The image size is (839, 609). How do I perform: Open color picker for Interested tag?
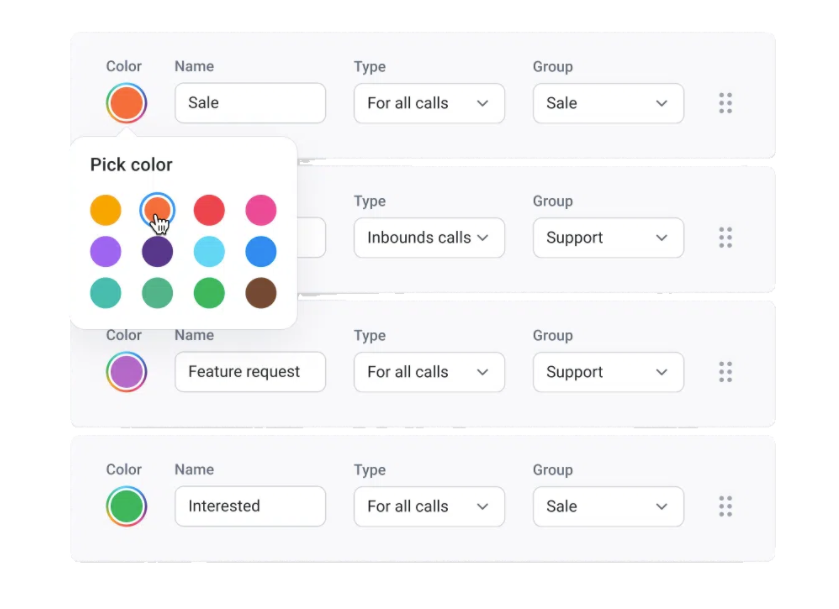tap(126, 506)
